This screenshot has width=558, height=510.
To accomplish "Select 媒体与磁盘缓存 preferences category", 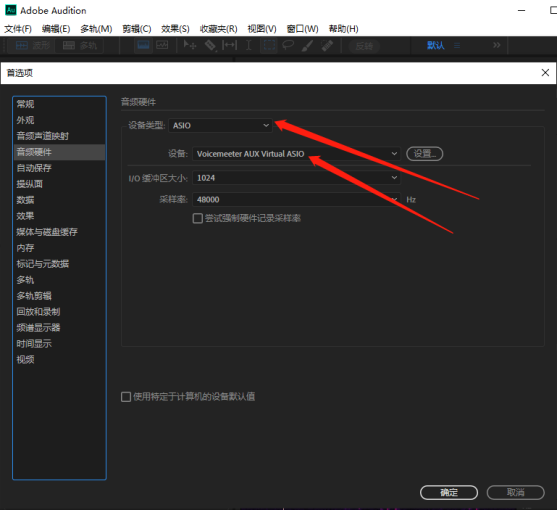I will pos(59,232).
